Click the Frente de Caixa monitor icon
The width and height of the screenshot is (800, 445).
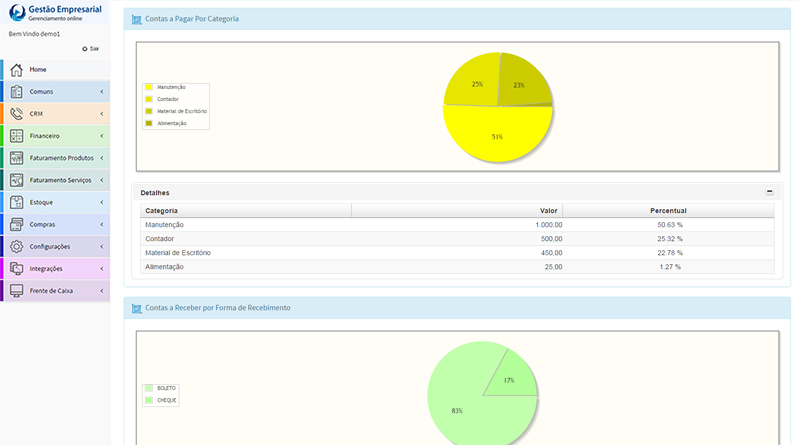[x=16, y=290]
